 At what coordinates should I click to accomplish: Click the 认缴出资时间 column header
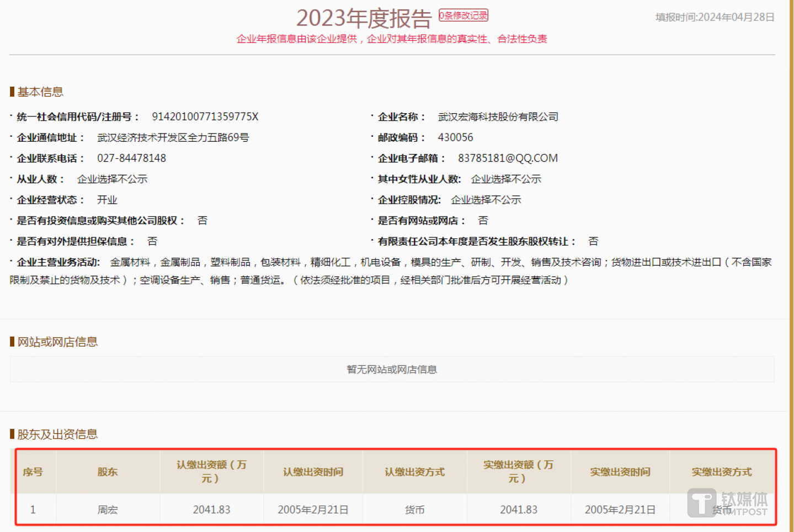point(313,472)
